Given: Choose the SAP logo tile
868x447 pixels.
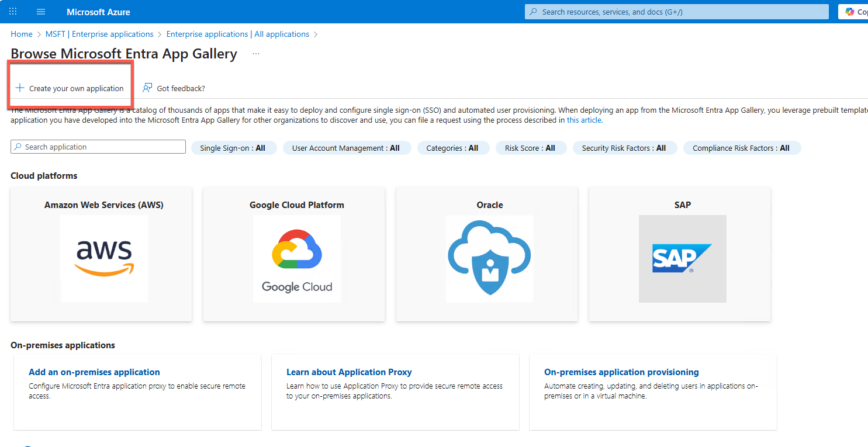Looking at the screenshot, I should point(682,258).
